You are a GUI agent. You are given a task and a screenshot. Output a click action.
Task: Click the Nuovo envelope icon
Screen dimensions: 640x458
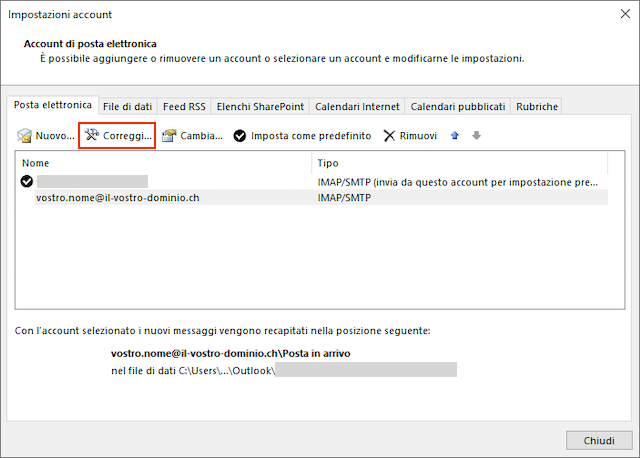click(x=24, y=136)
